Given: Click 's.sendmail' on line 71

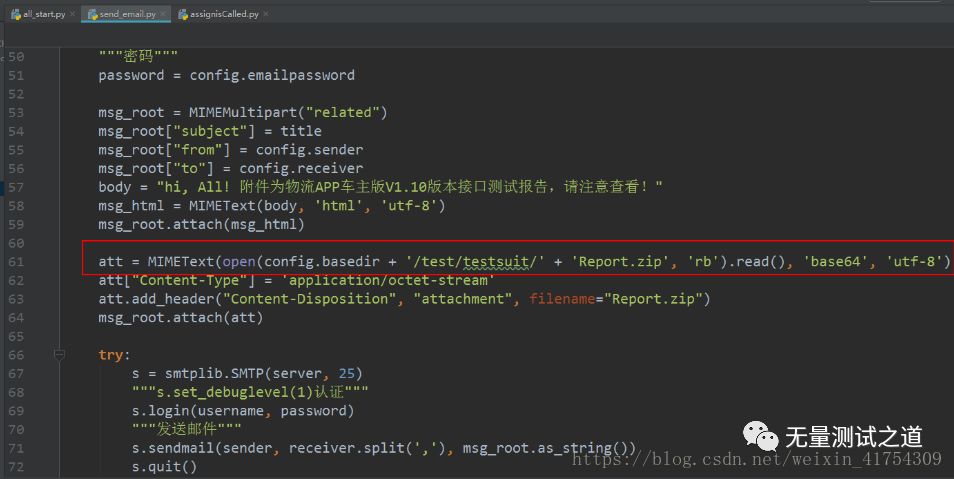Looking at the screenshot, I should (x=173, y=449).
